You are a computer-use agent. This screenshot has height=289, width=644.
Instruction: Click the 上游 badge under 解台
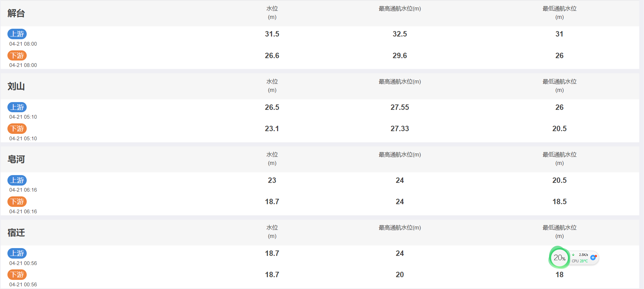[x=17, y=34]
